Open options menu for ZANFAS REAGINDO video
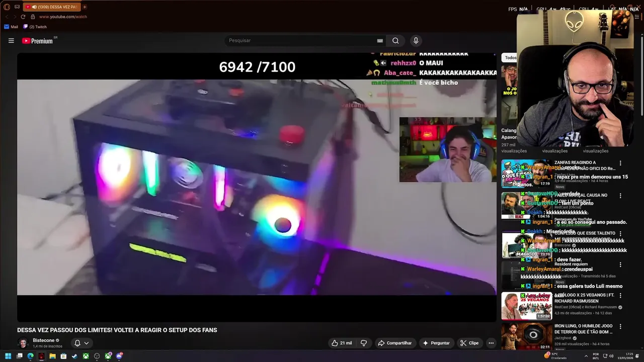644x362 pixels. click(620, 163)
